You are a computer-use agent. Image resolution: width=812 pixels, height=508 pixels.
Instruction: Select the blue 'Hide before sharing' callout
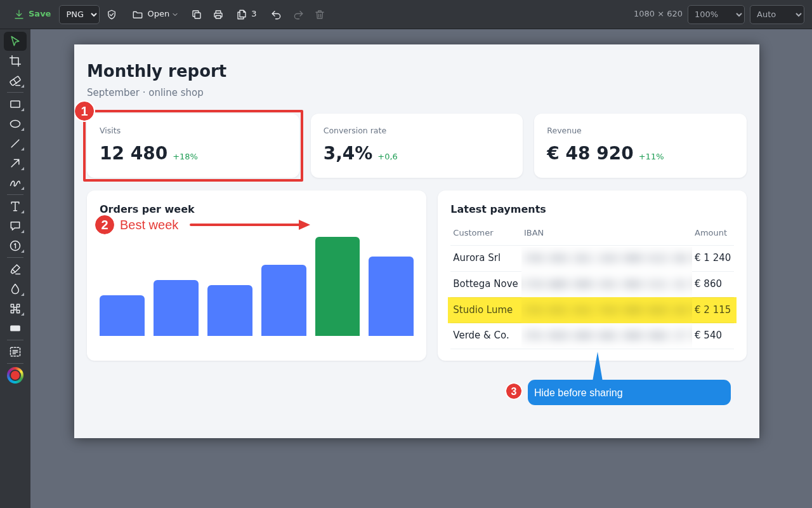click(629, 392)
